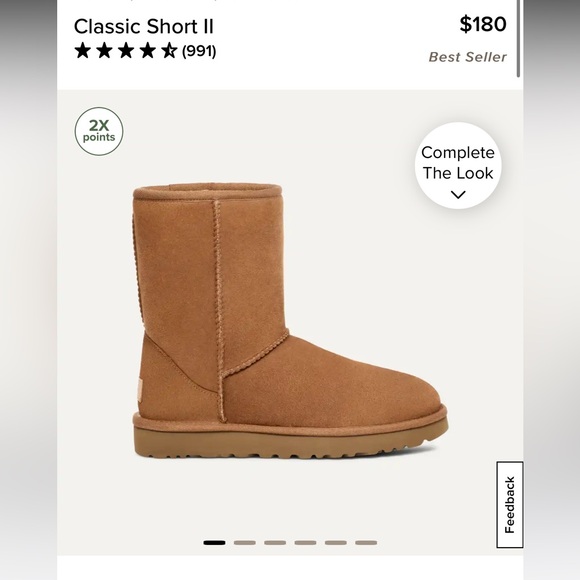Click the $180 price label
The image size is (580, 580).
[483, 24]
